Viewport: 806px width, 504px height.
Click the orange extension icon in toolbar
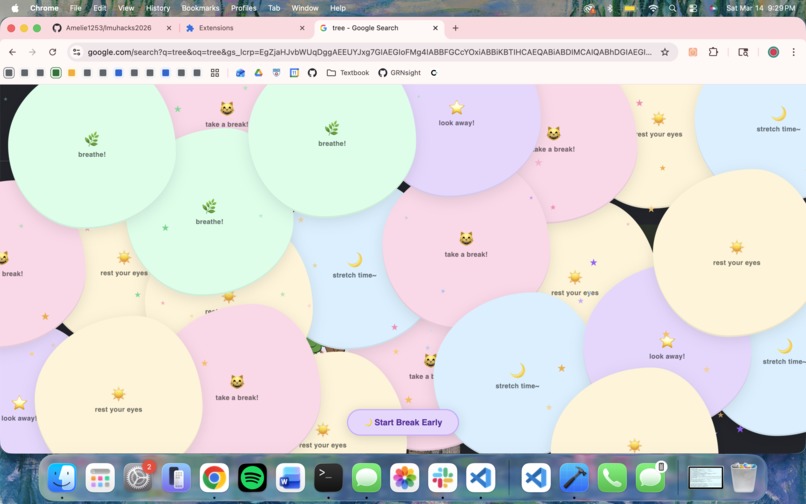click(693, 52)
